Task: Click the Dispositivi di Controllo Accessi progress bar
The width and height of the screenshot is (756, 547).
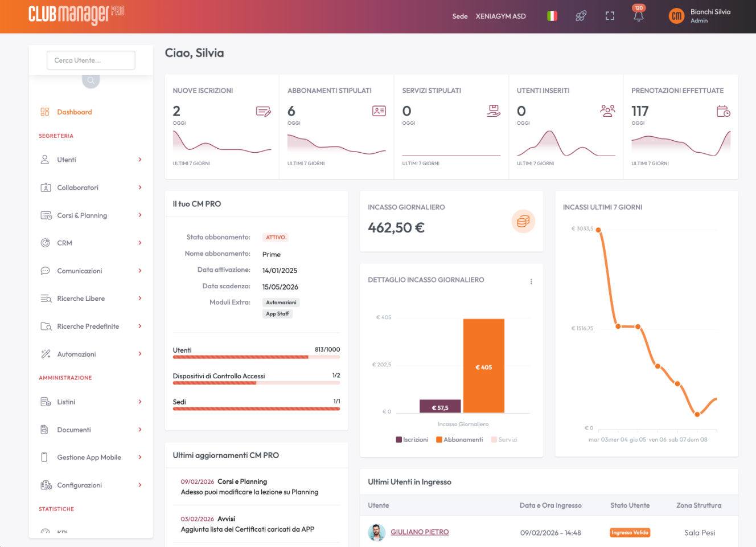Action: 256,383
